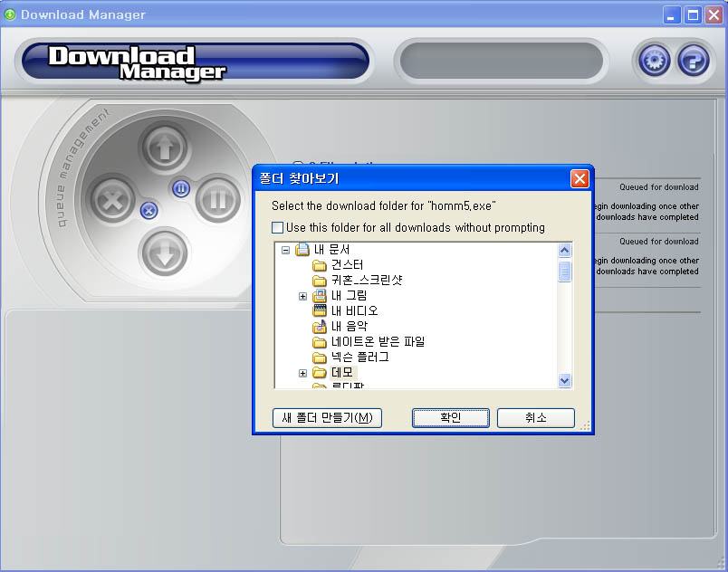Collapse the 내 문서 tree node
The image size is (728, 572).
point(285,250)
